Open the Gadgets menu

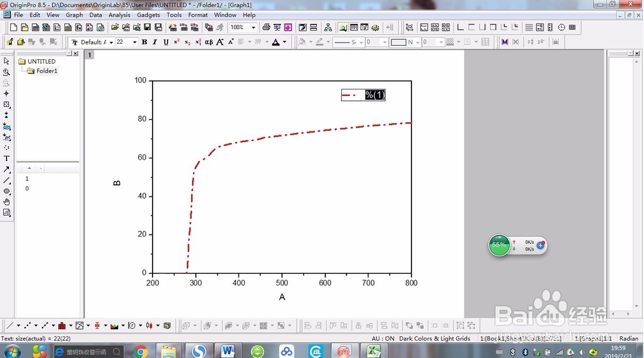tap(148, 15)
